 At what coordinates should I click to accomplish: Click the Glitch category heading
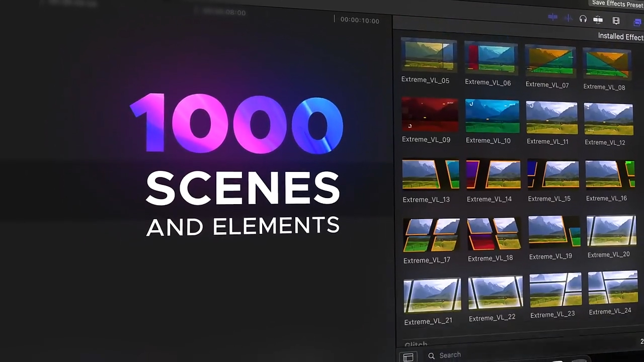[x=416, y=344]
